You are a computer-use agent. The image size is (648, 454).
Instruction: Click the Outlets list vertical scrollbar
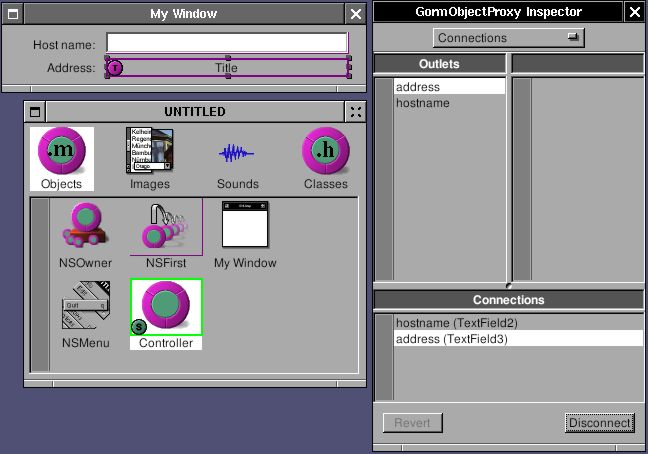click(384, 180)
